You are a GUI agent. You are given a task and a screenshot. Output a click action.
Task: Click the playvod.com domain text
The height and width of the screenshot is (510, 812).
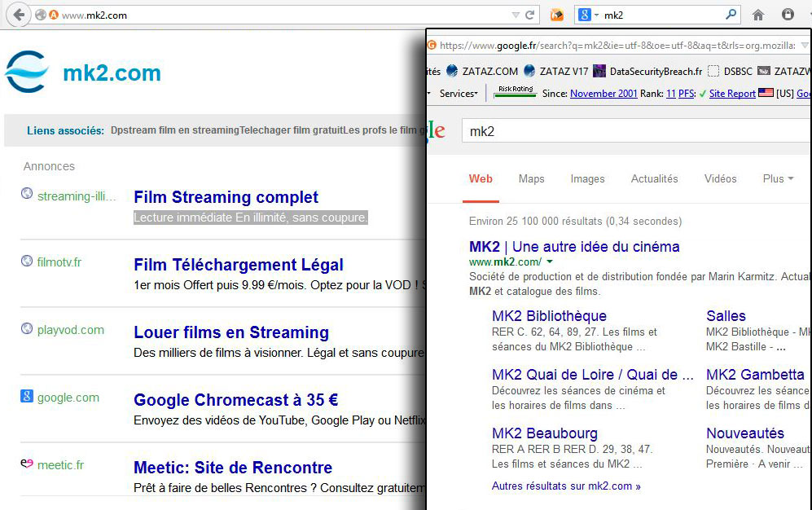[x=70, y=330]
